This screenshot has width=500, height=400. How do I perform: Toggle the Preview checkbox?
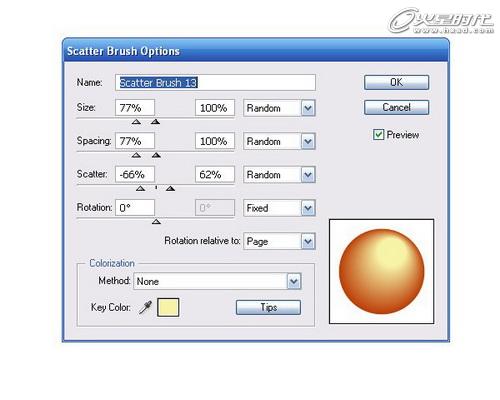378,135
